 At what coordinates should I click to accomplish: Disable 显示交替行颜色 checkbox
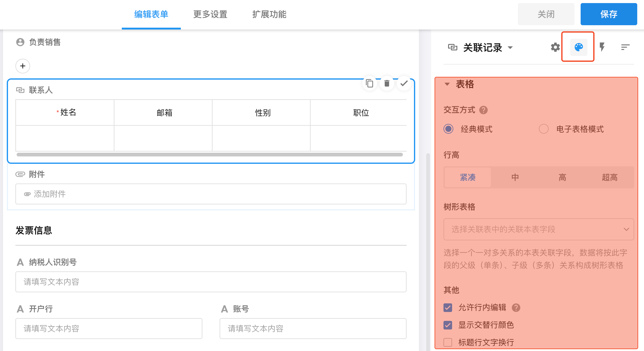pyautogui.click(x=448, y=325)
